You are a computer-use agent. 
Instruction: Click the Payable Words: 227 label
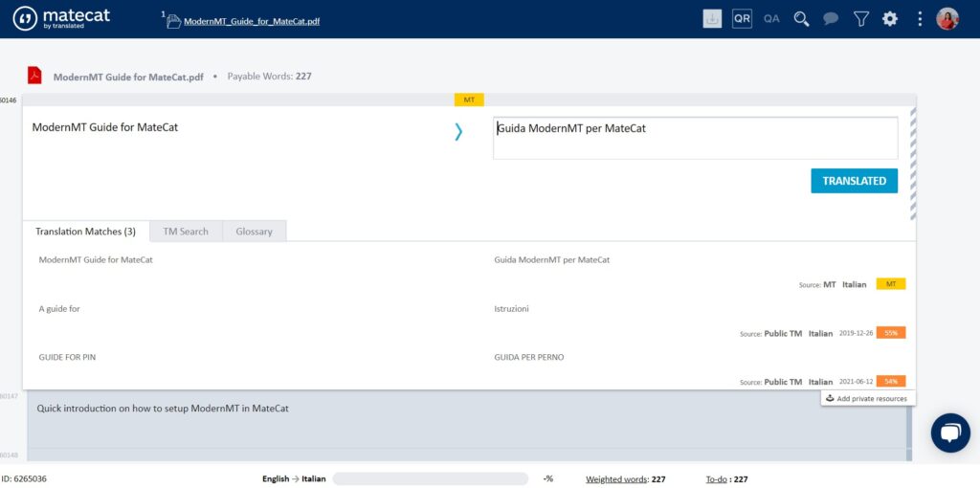pos(269,77)
